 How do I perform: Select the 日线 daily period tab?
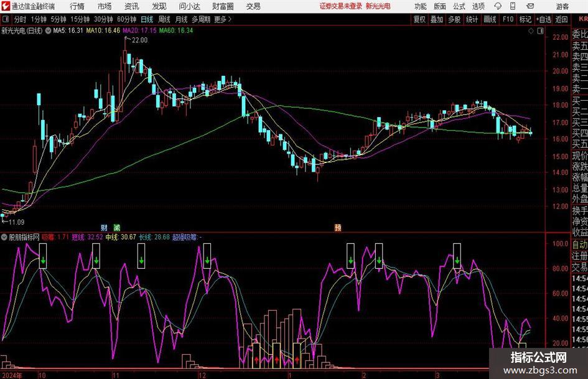pos(147,19)
